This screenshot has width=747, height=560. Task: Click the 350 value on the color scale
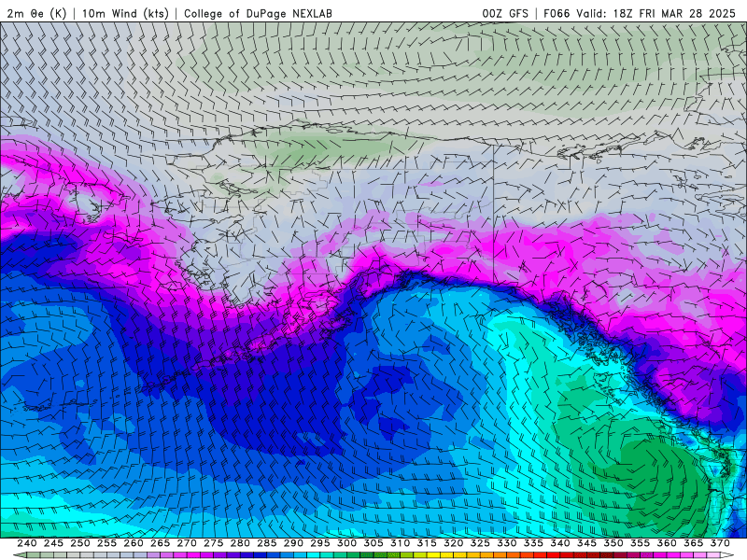click(613, 543)
